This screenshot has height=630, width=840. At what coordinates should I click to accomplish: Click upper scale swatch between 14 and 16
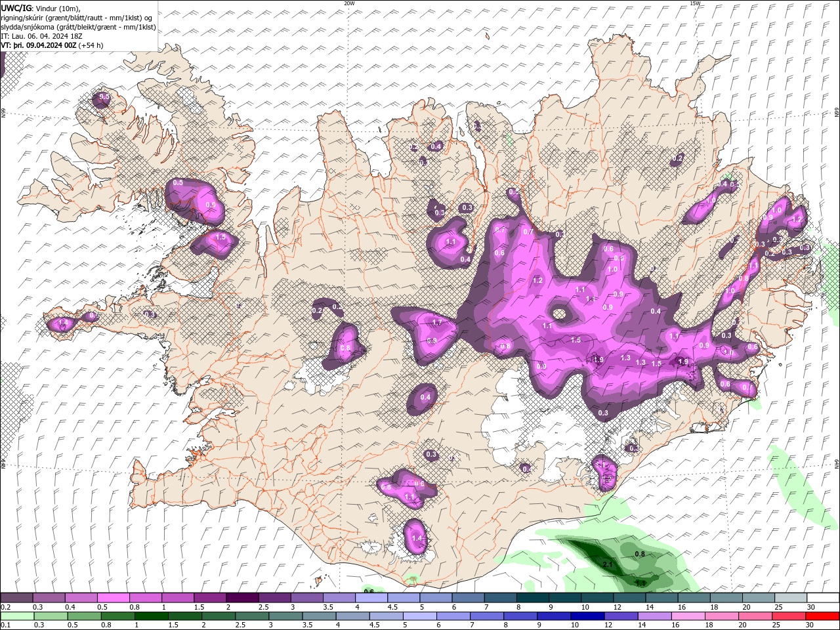tap(661, 598)
